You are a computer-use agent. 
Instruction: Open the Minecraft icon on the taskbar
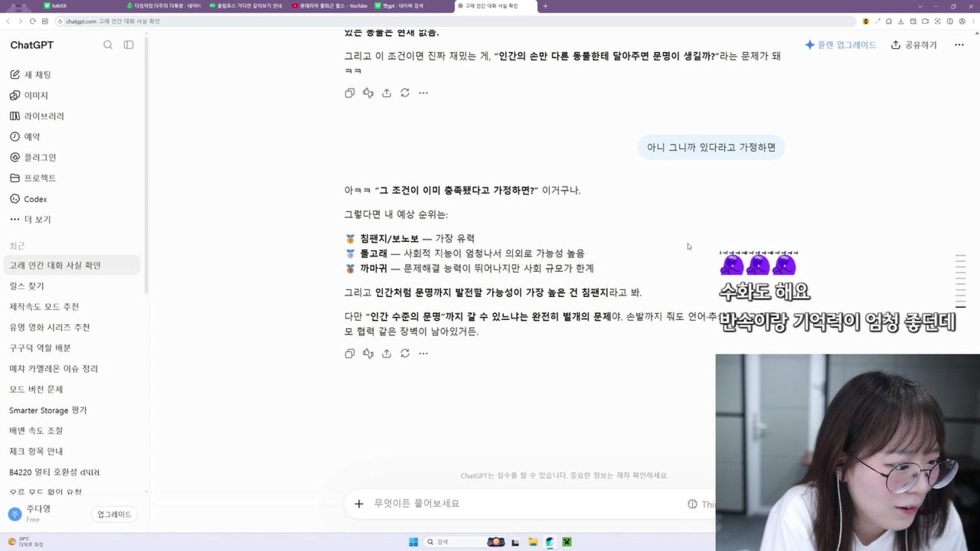coord(567,542)
